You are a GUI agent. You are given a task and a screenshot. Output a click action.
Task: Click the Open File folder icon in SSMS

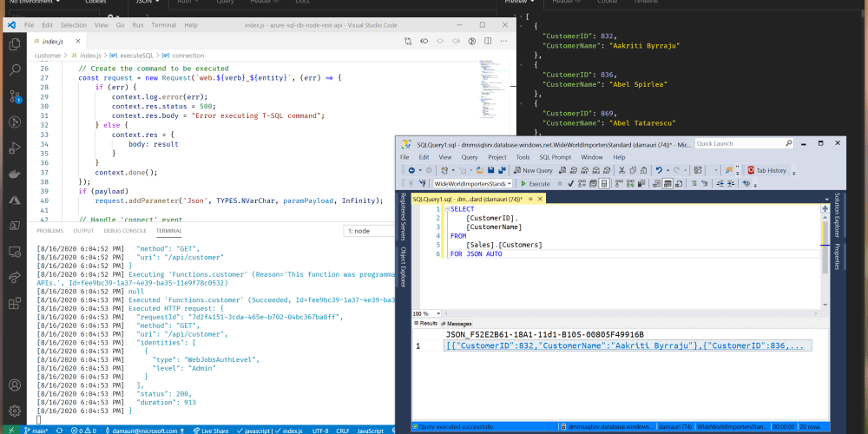pos(480,170)
